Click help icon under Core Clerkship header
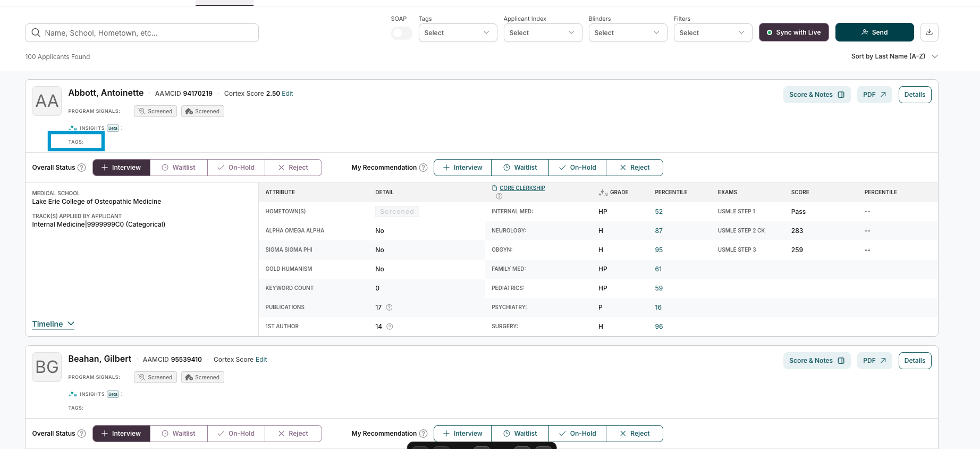This screenshot has width=980, height=449. 499,196
